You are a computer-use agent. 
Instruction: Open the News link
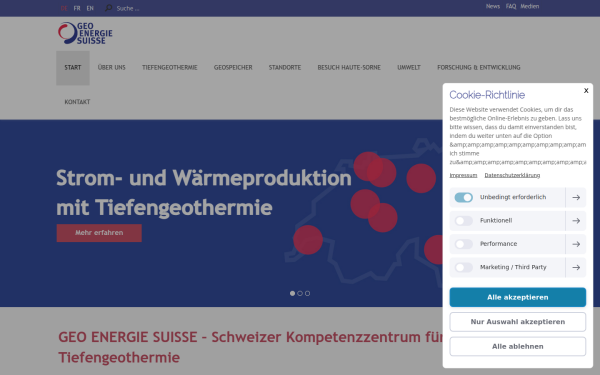point(493,7)
